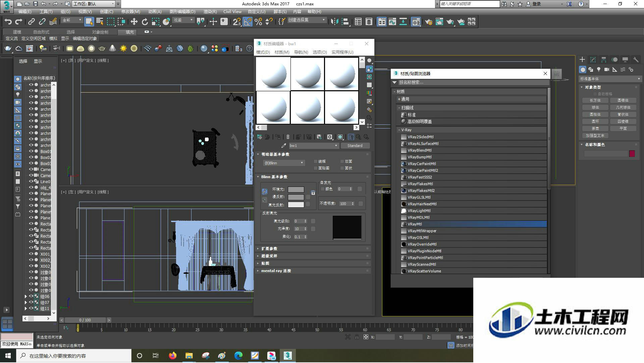Image resolution: width=644 pixels, height=363 pixels.
Task: Click the 茶壶 (Teapot) create button
Action: [x=595, y=128]
